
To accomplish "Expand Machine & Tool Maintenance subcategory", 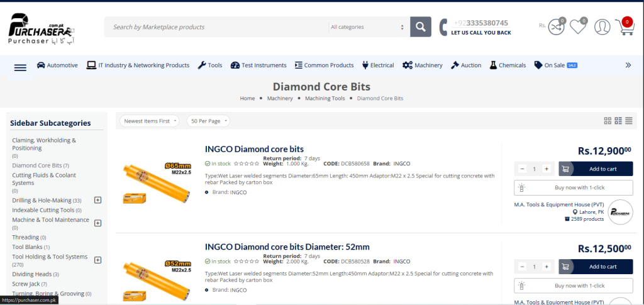I will pyautogui.click(x=97, y=223).
